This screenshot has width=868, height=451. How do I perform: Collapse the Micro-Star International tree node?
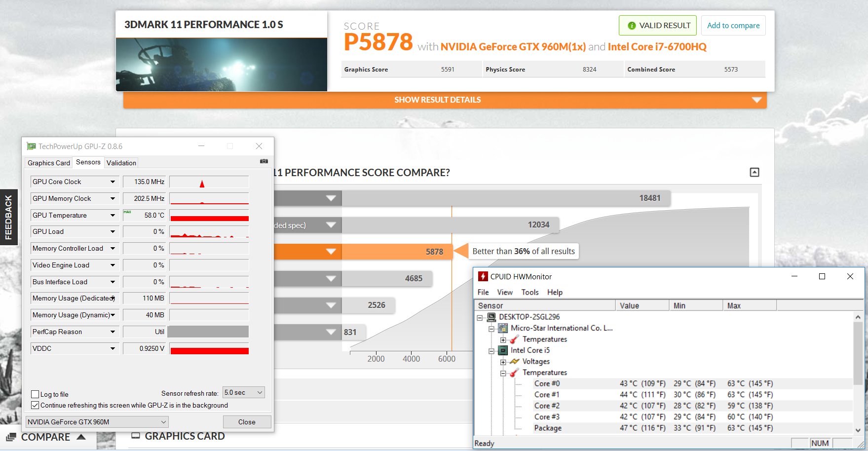point(491,329)
